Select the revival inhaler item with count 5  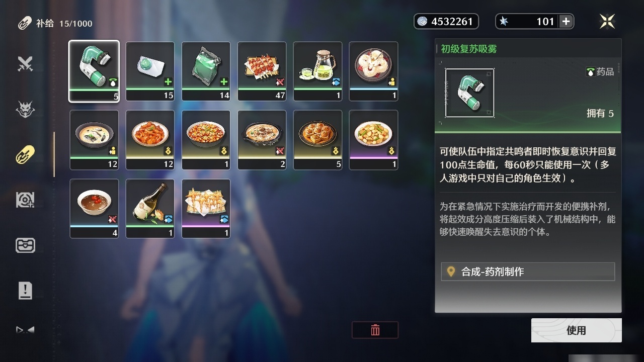point(94,71)
